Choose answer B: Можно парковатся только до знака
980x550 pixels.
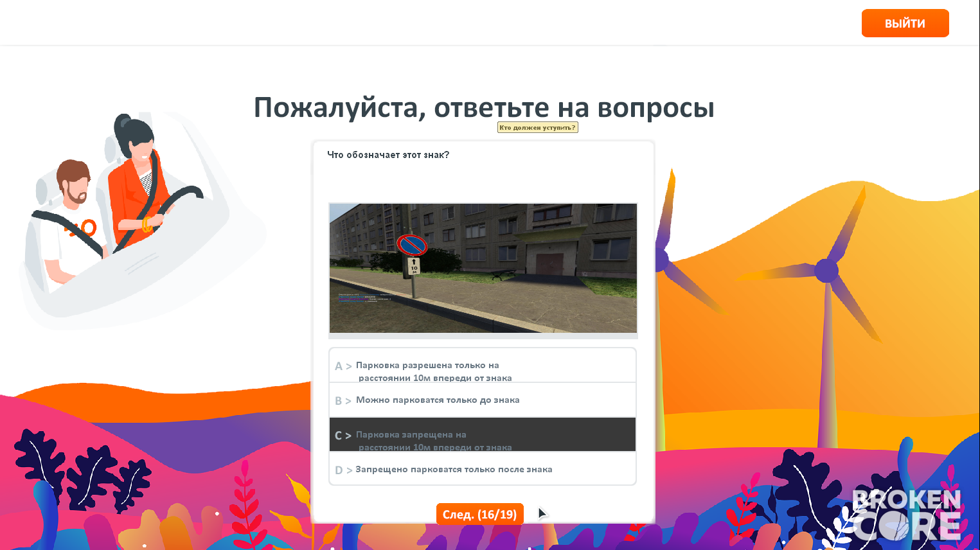(x=483, y=400)
